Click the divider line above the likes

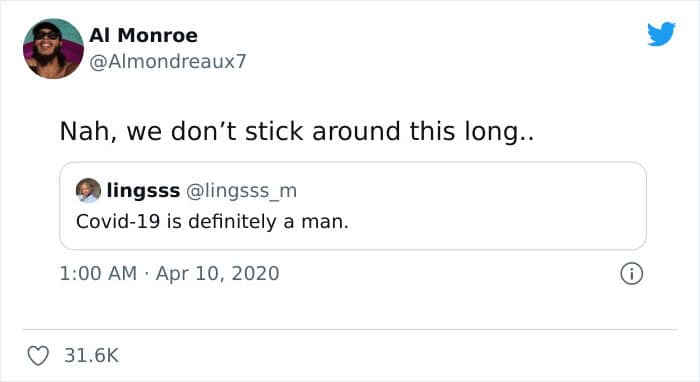click(x=350, y=330)
